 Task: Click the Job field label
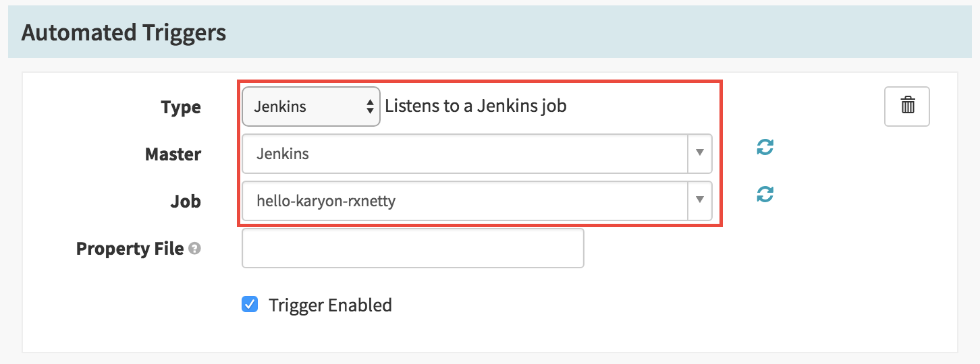point(186,202)
